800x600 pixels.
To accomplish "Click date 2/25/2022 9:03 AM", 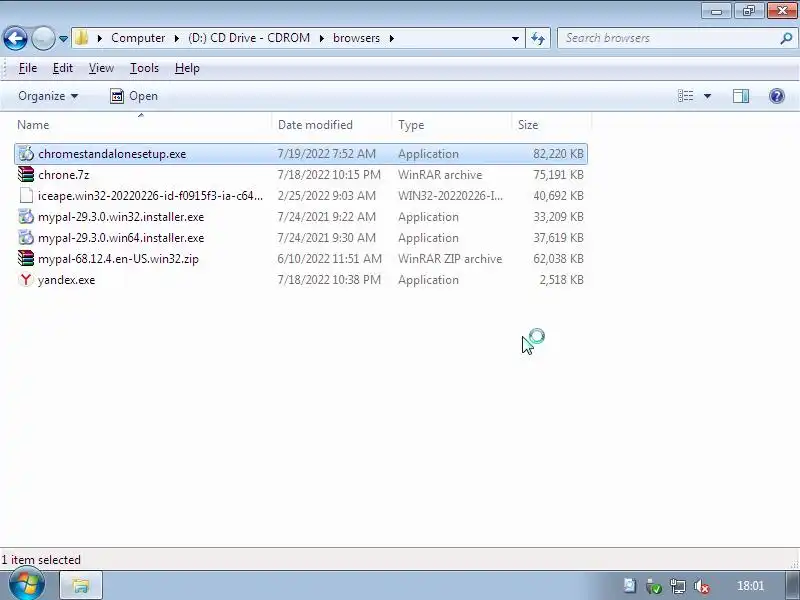I will click(x=327, y=196).
